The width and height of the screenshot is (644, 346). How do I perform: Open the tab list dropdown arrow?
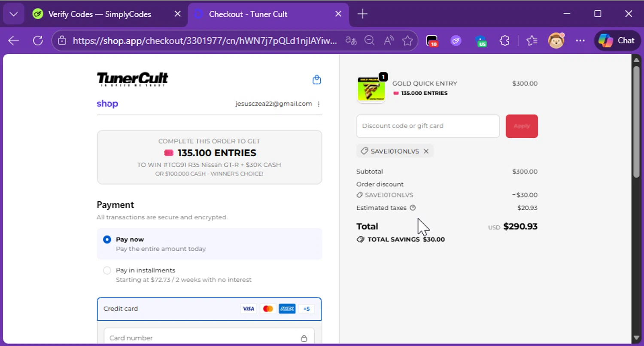[x=13, y=14]
